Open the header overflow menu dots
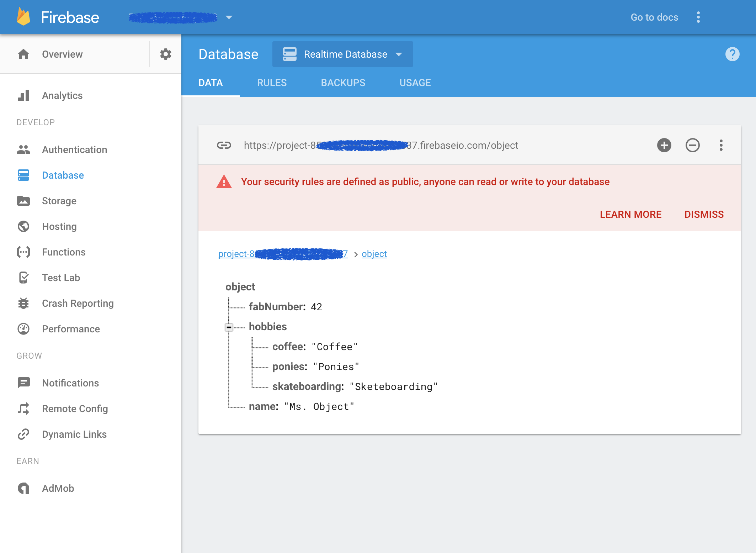The width and height of the screenshot is (756, 553). 698,17
